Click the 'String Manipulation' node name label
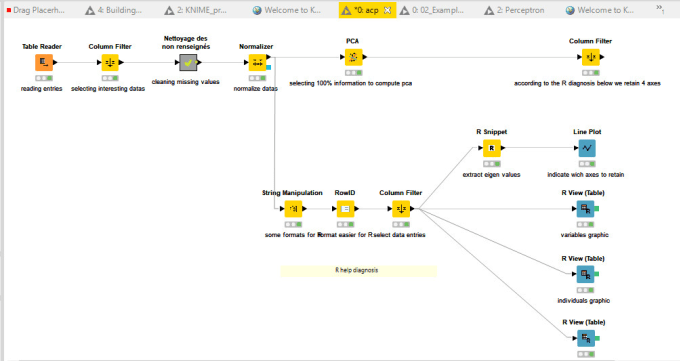This screenshot has width=680, height=361. click(292, 193)
